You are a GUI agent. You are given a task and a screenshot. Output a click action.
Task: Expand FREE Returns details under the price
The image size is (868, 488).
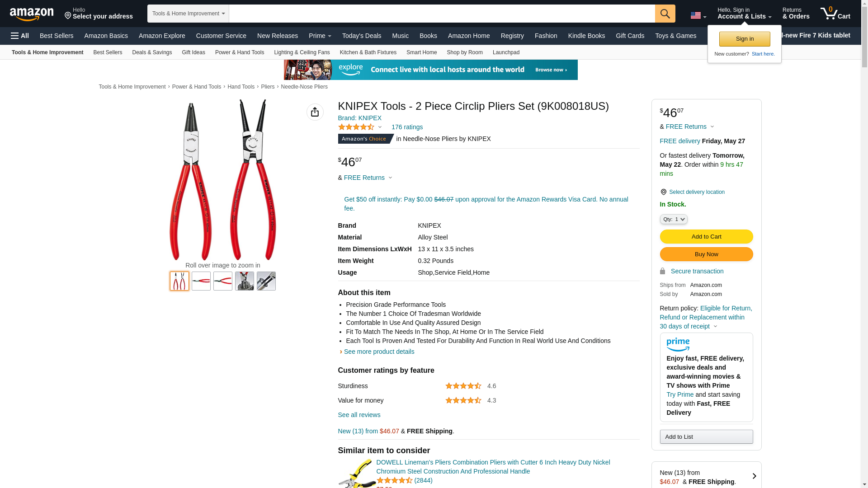368,178
